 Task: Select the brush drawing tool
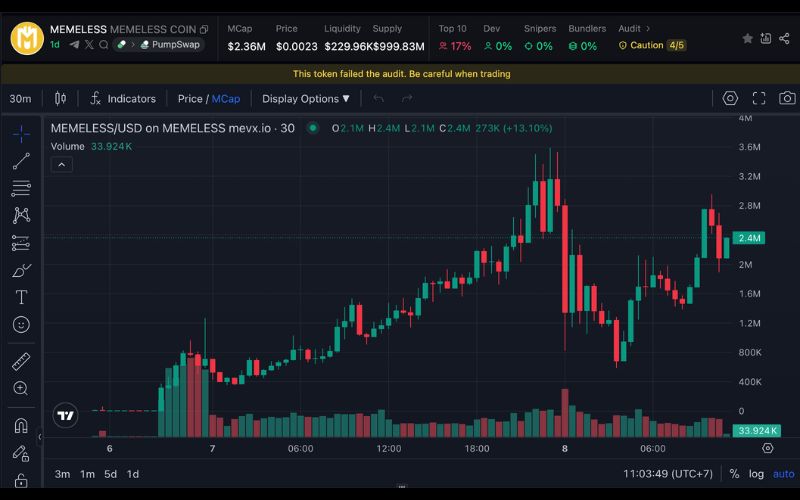point(21,270)
